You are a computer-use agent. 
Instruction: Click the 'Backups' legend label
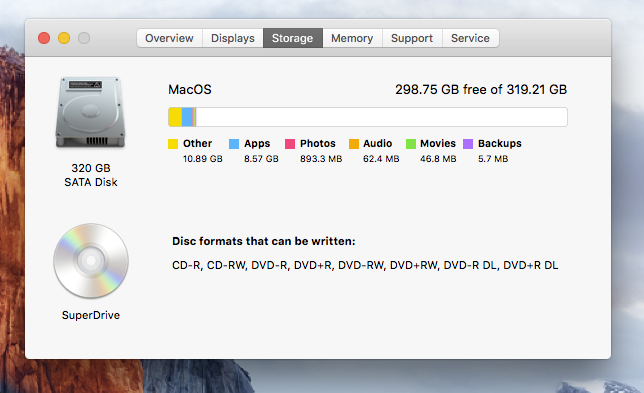pyautogui.click(x=500, y=144)
